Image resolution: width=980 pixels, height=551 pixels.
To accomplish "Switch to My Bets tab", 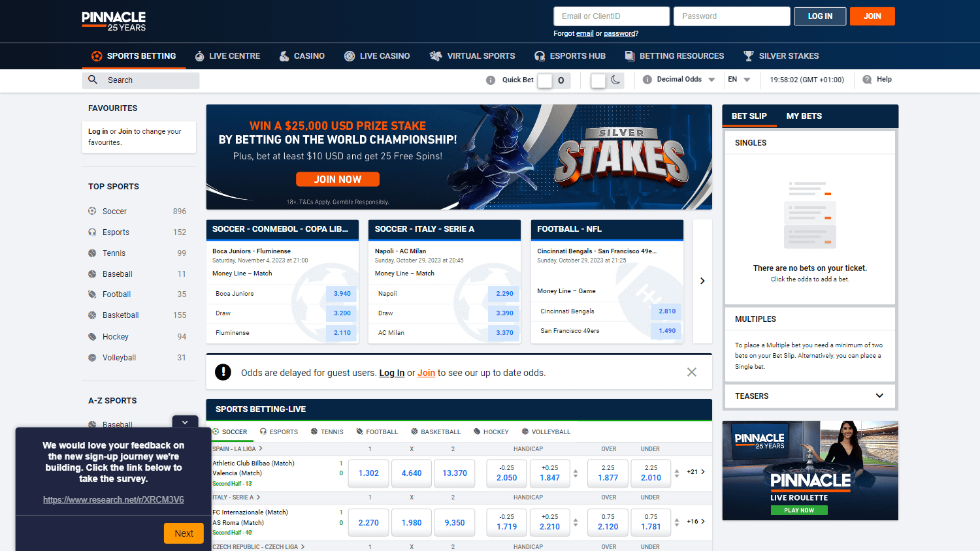I will [x=804, y=116].
